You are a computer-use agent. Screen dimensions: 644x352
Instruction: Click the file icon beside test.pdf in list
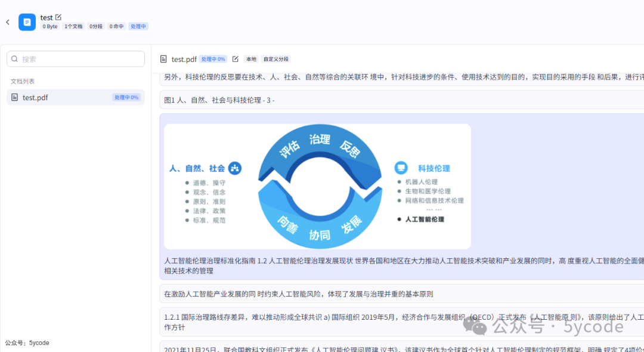(14, 97)
